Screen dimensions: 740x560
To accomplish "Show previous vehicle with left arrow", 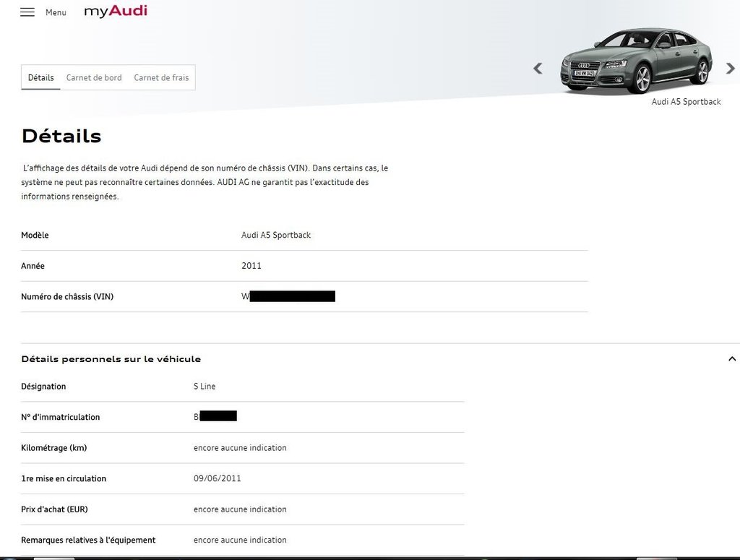I will (538, 69).
